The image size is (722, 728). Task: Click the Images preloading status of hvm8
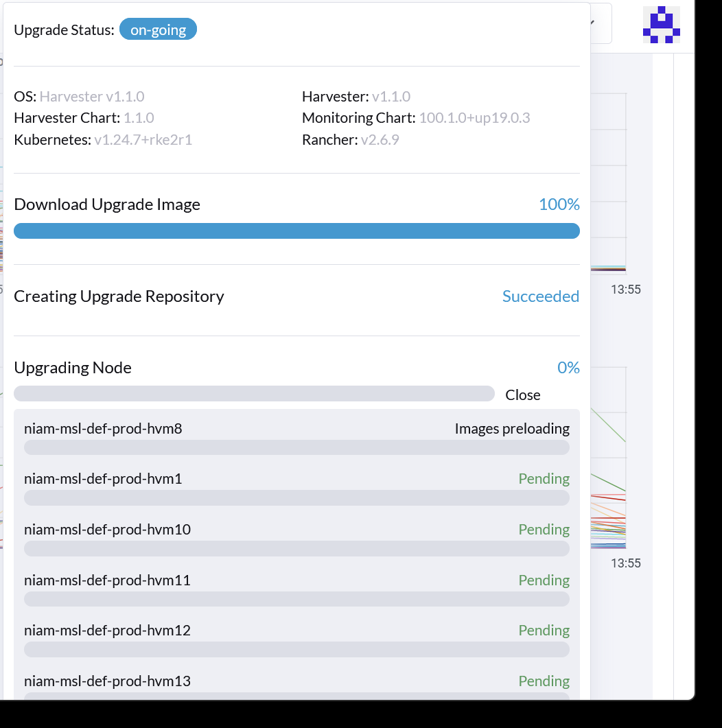coord(512,428)
